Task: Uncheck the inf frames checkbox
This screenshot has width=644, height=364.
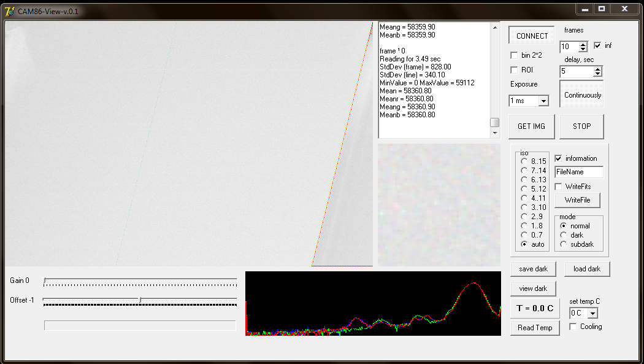Action: 597,45
